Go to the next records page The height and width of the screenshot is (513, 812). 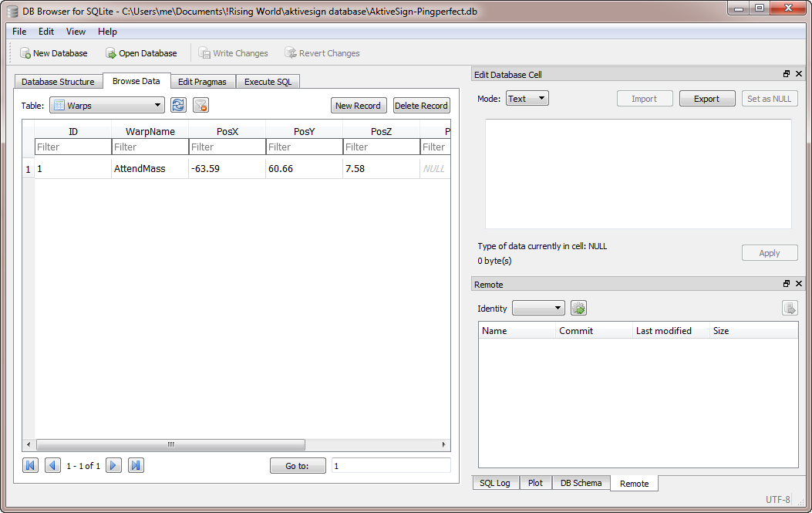[x=113, y=465]
